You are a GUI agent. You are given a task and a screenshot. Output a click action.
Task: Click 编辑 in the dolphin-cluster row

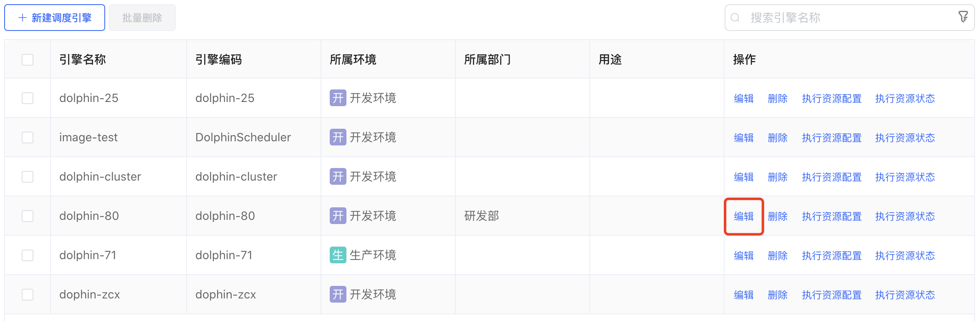click(744, 177)
